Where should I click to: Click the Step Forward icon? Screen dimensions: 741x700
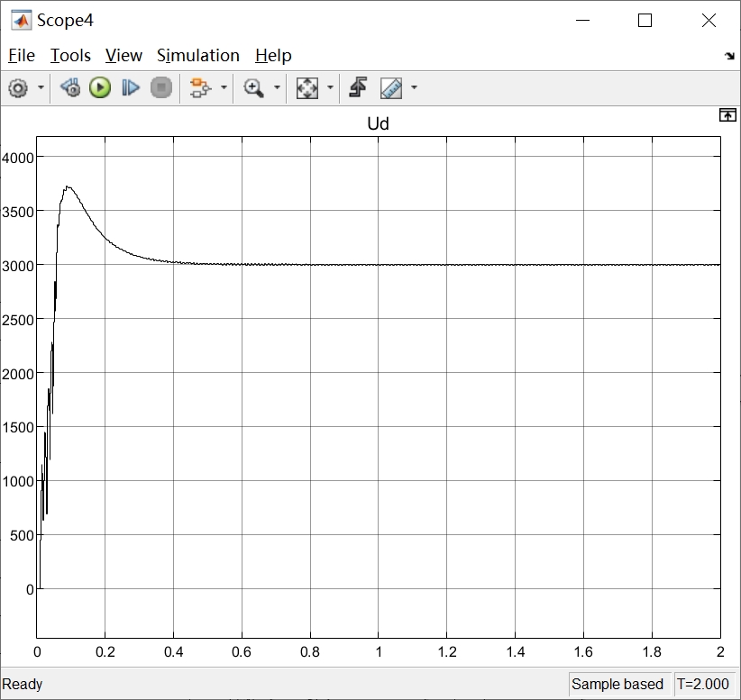tap(131, 88)
